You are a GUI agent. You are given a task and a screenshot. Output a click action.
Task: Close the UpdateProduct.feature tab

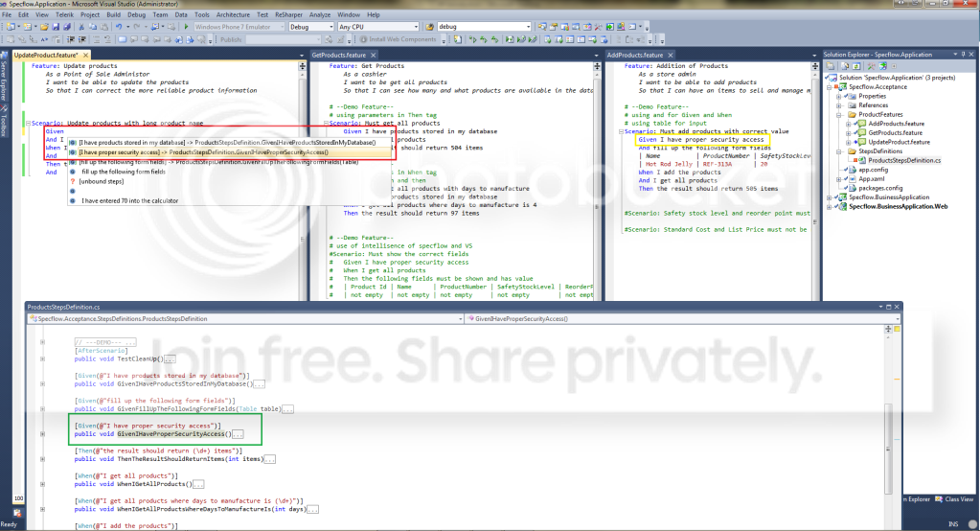coord(85,55)
